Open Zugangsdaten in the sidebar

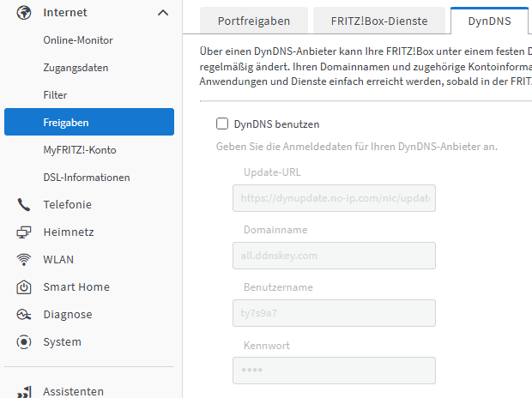coord(76,68)
